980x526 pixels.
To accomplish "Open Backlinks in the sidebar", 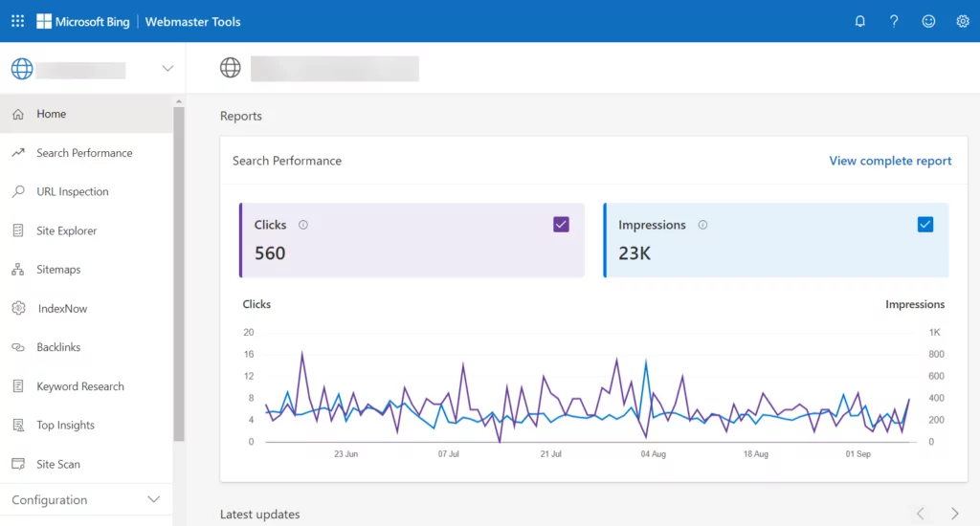I will pos(86,347).
